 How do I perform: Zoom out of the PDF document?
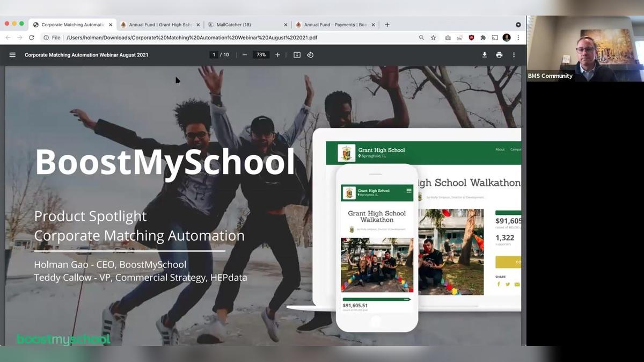click(244, 54)
